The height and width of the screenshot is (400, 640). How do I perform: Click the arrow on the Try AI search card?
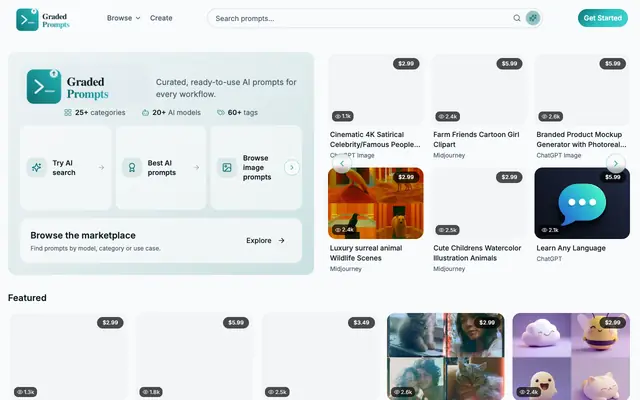point(101,167)
